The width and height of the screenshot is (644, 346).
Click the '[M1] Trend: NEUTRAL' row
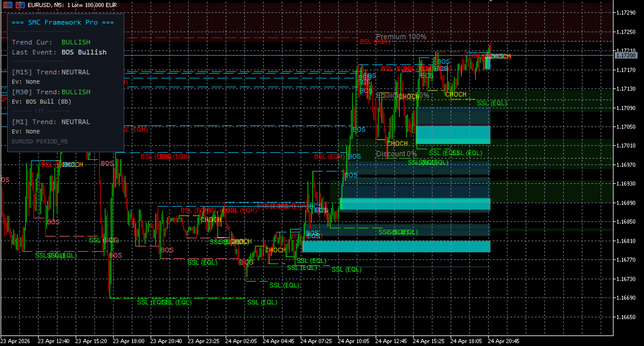pos(51,122)
